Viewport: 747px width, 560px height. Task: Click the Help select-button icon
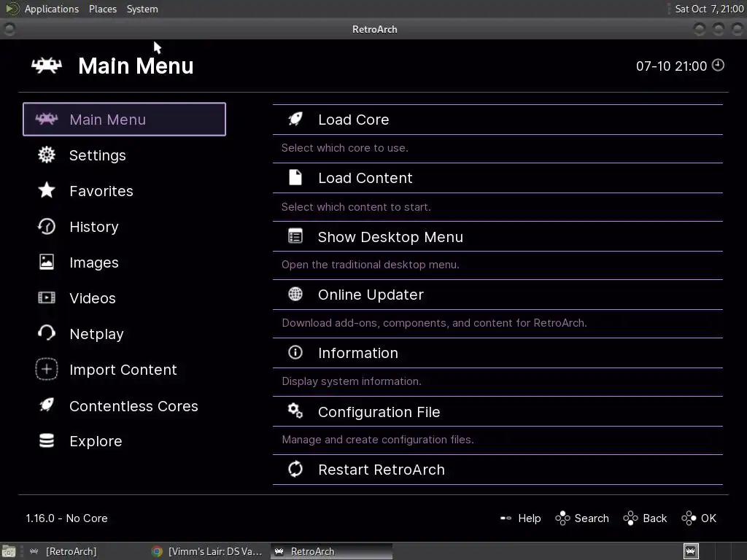[506, 518]
